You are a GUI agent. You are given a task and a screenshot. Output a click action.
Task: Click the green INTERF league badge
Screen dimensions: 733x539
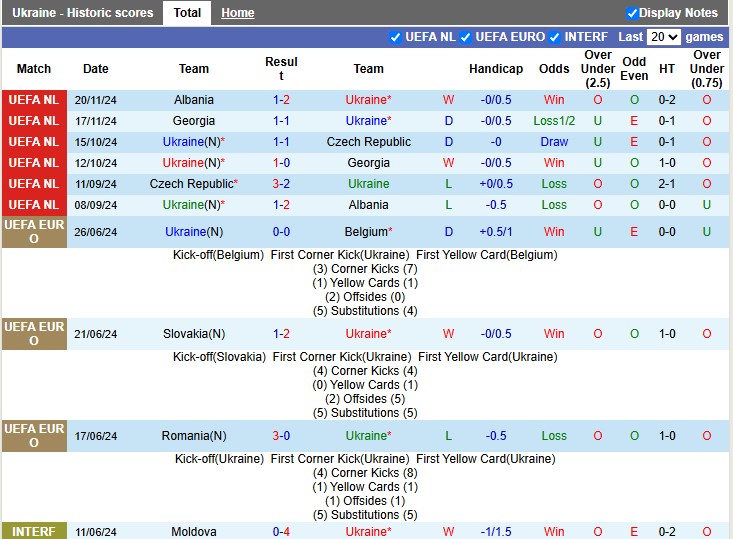33,531
